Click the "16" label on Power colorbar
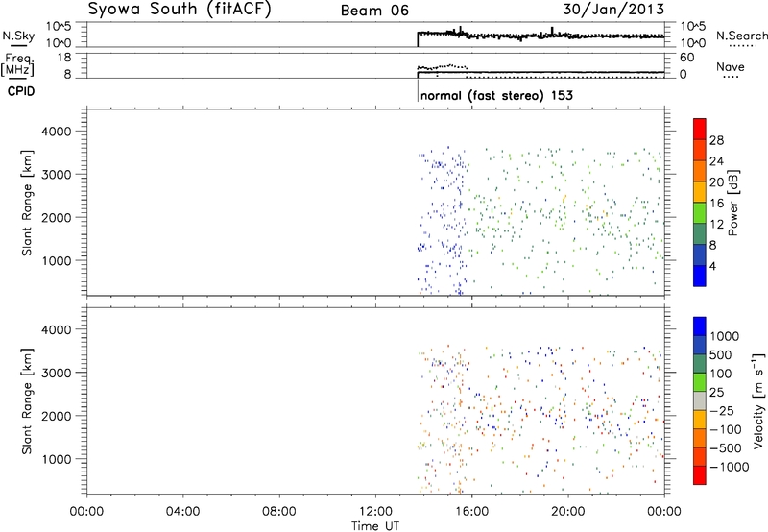The height and width of the screenshot is (532, 768). tap(716, 204)
